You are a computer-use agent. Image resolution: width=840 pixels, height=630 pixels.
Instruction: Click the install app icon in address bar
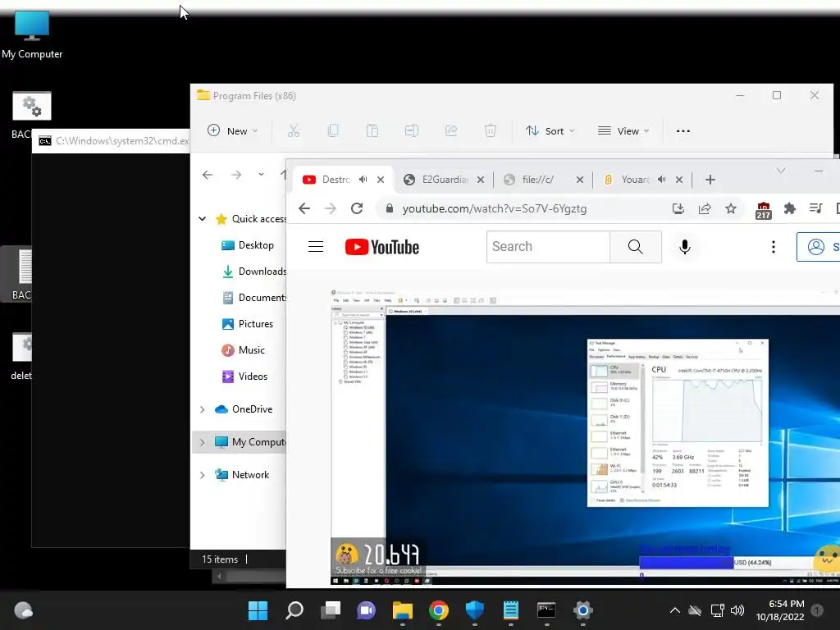pos(678,208)
